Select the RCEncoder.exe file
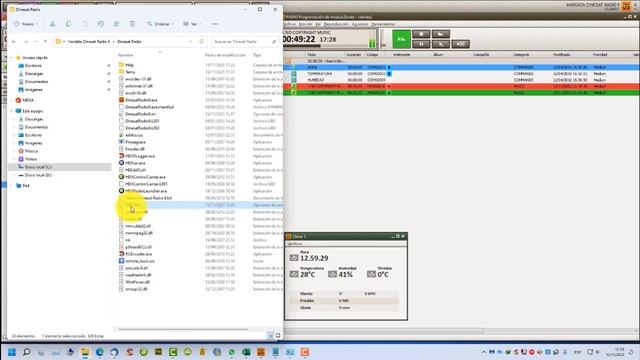Image resolution: width=640 pixels, height=360 pixels. [138, 254]
